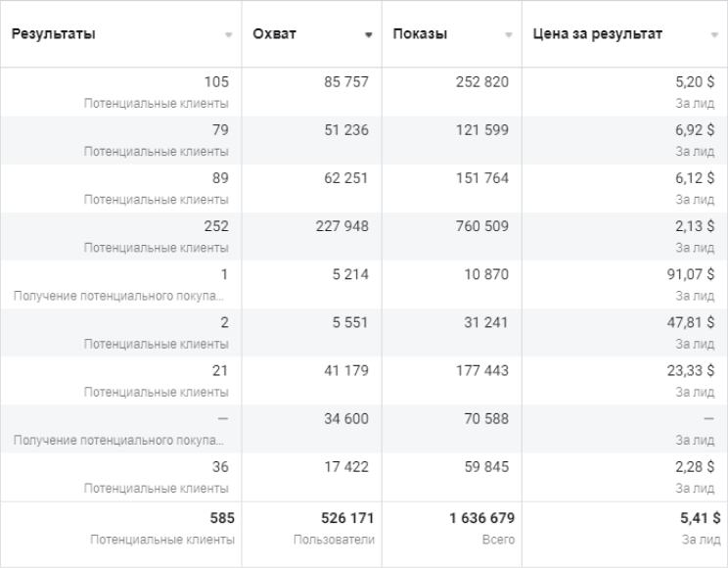
Task: Expand the Цена за результат column arrow
Action: coord(714,35)
